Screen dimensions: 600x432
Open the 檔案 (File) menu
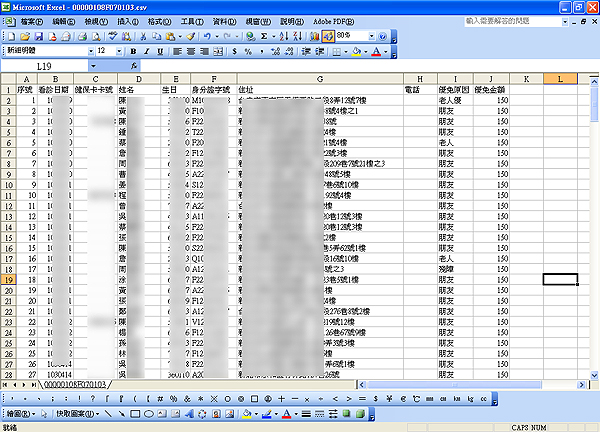pos(32,20)
